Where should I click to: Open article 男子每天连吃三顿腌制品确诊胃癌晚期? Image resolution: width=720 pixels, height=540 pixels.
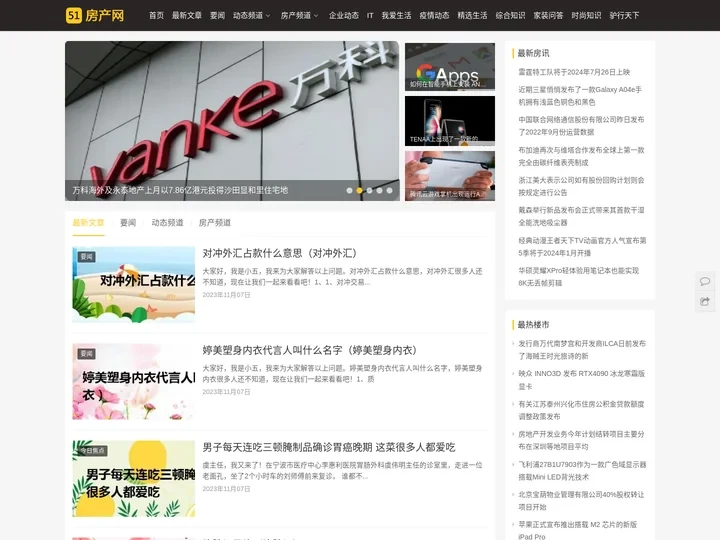click(329, 447)
